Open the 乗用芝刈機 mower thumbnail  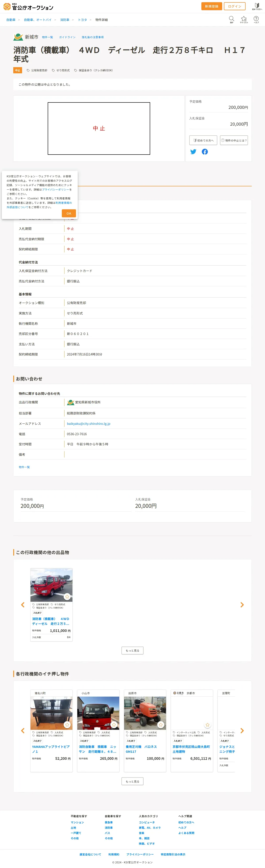(145, 713)
